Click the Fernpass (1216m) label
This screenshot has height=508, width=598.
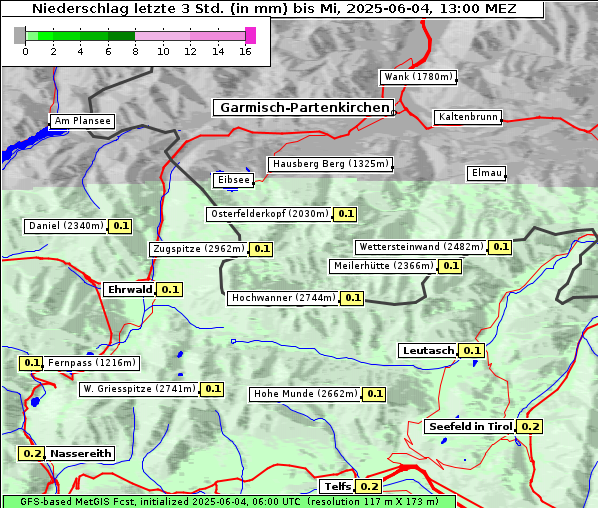pos(92,363)
